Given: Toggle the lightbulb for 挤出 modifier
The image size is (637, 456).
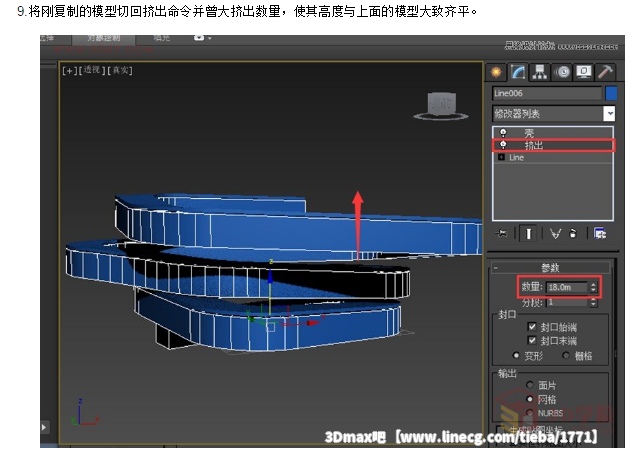Looking at the screenshot, I should [503, 145].
